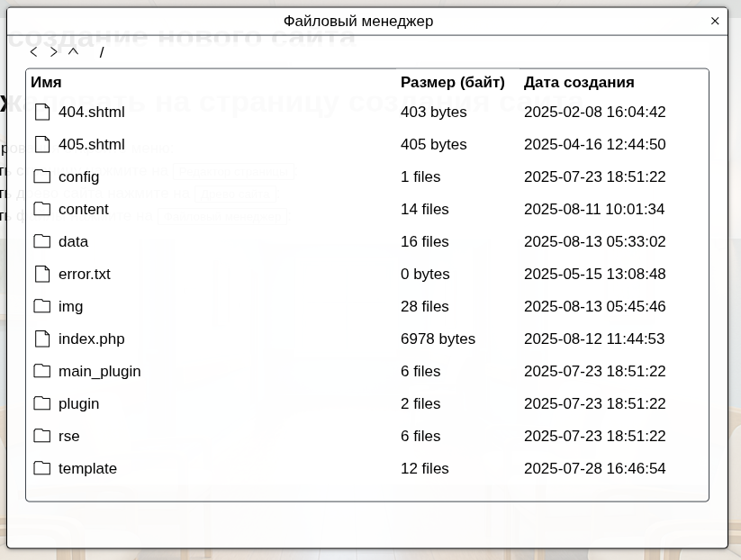Click the config folder icon
Viewport: 741px width, 560px height.
point(42,176)
